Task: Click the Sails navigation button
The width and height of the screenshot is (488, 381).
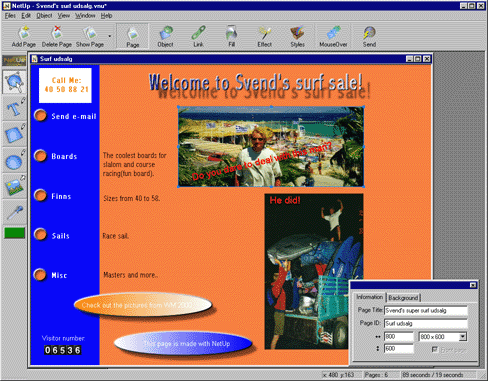Action: 41,235
